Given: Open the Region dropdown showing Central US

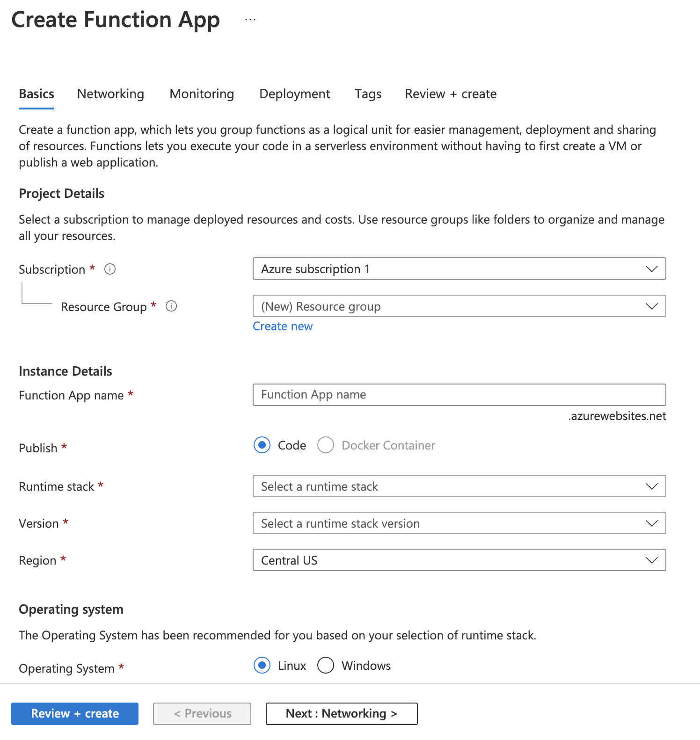Looking at the screenshot, I should click(x=459, y=560).
